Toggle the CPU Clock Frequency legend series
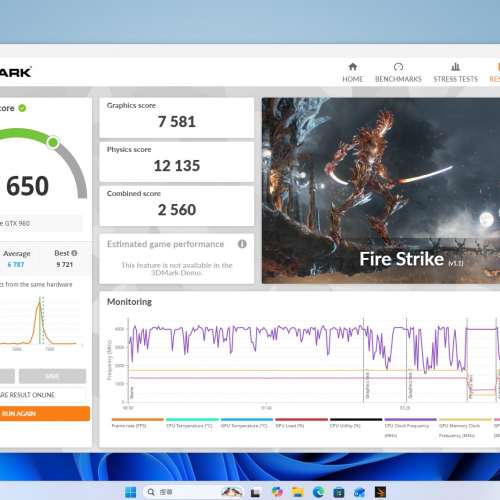Viewport: 500px width, 500px height. 410,428
